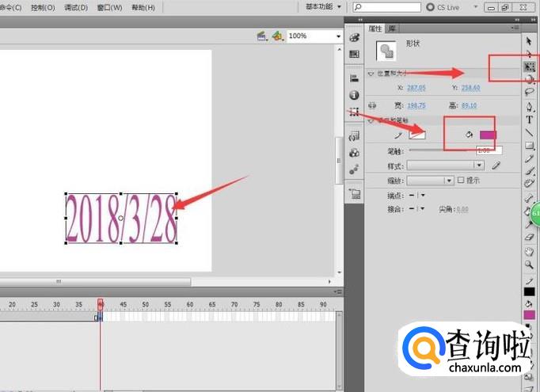Select the Free Transform tool
540x392 pixels.
(x=530, y=67)
